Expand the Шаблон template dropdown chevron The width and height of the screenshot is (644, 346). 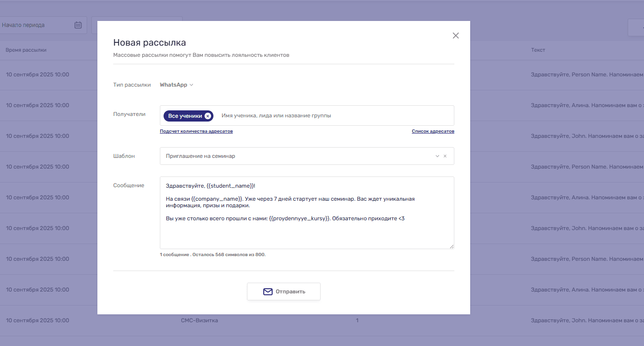pyautogui.click(x=437, y=156)
